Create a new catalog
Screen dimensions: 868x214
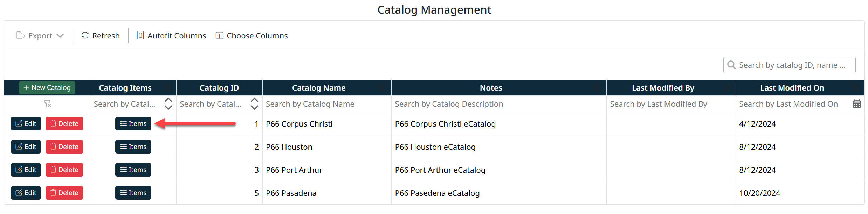(47, 88)
